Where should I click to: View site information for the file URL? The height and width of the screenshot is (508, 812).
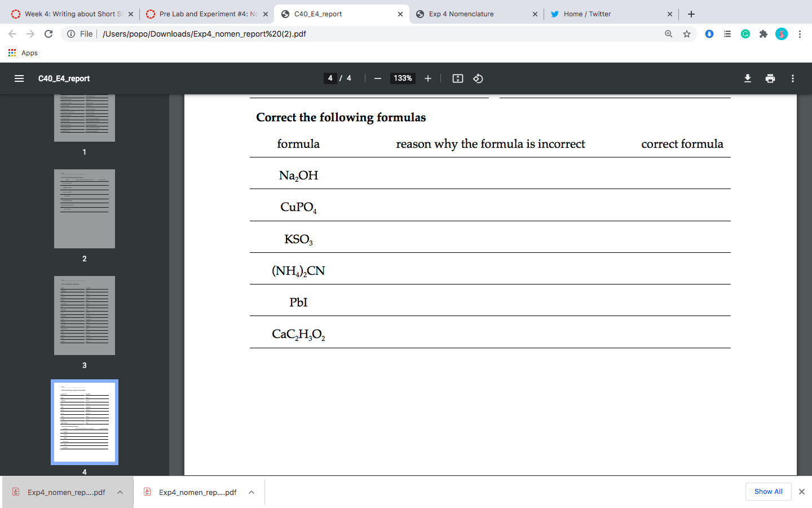tap(71, 34)
